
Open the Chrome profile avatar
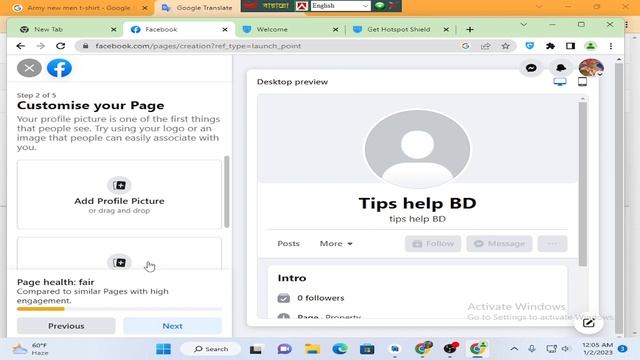click(591, 46)
